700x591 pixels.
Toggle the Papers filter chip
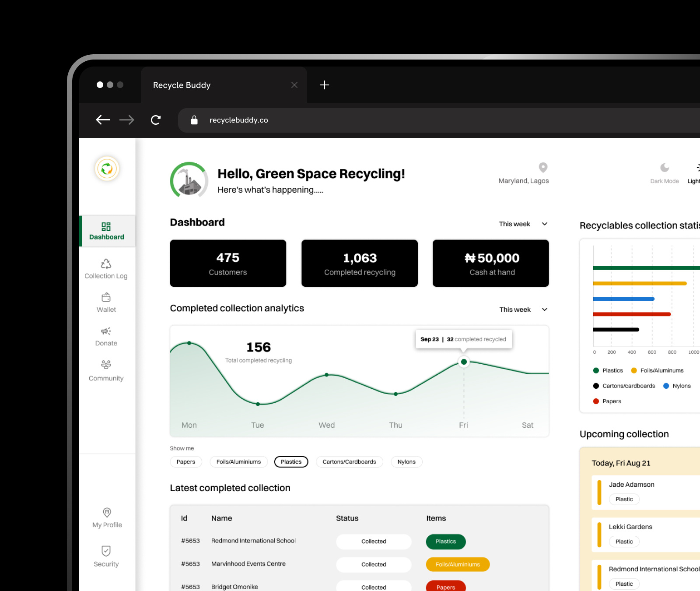[186, 462]
